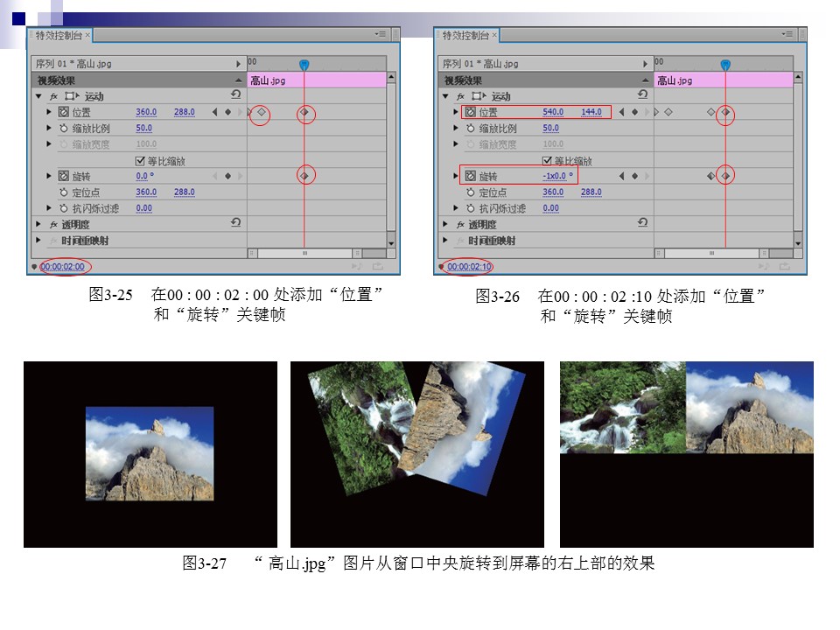Expand the 透明度 group in Fig 3-25 panel
The height and width of the screenshot is (630, 840).
38,224
